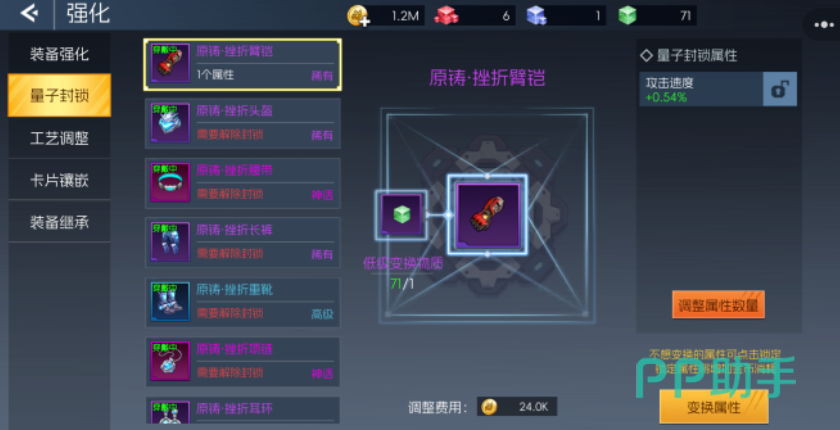Tap the red cube currency icon
This screenshot has width=840, height=430.
446,15
